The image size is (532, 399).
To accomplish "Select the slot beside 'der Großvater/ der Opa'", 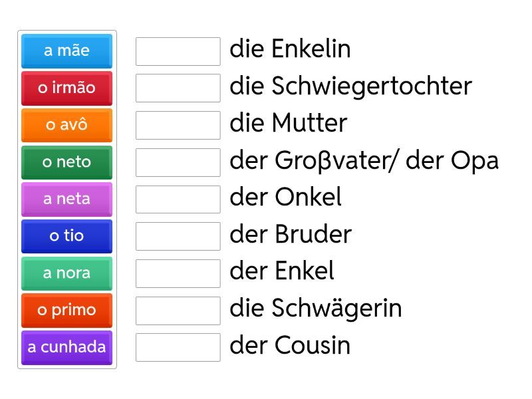I will pos(178,162).
